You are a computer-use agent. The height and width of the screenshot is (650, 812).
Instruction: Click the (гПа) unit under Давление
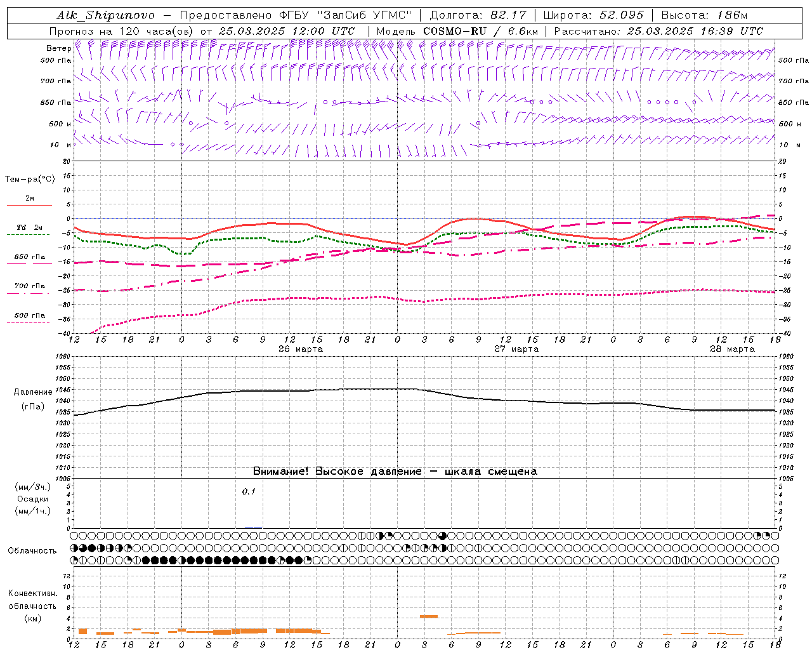pyautogui.click(x=33, y=407)
